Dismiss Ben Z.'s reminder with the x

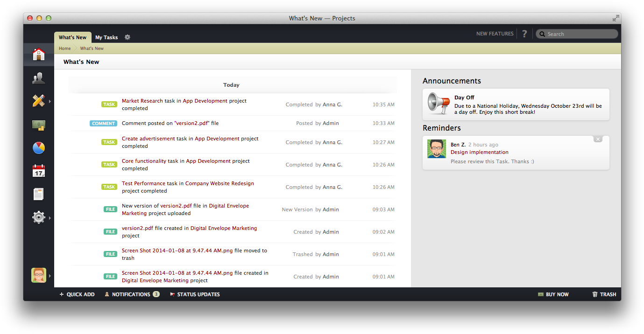coord(598,139)
